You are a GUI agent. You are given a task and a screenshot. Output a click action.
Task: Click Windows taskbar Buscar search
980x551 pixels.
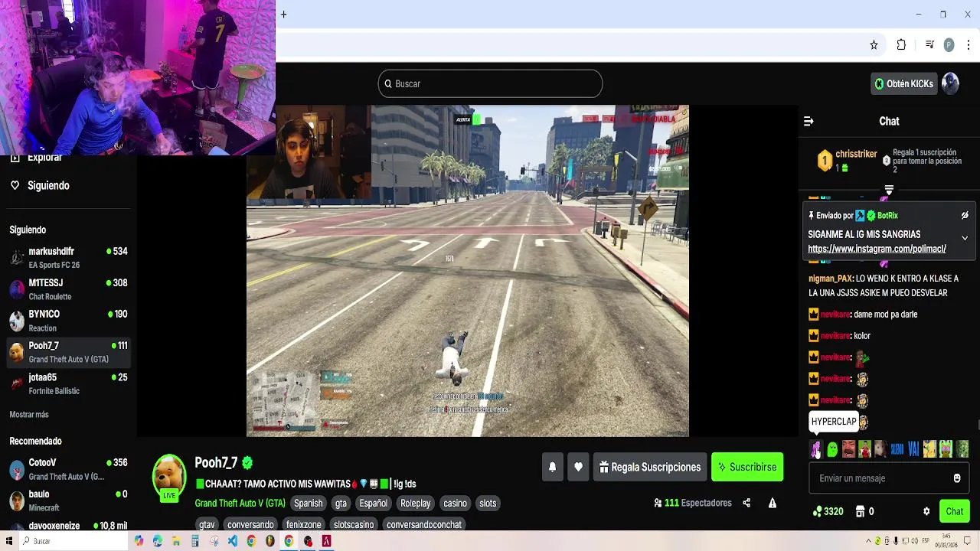pos(73,541)
